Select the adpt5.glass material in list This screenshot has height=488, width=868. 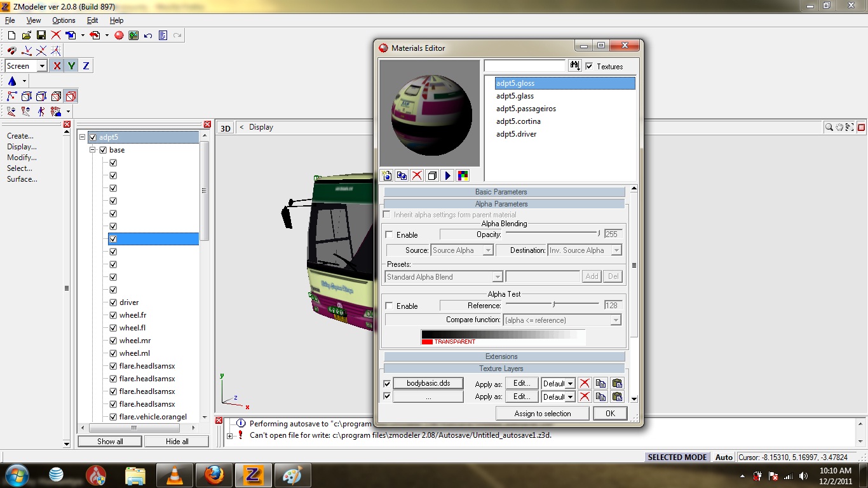(515, 96)
